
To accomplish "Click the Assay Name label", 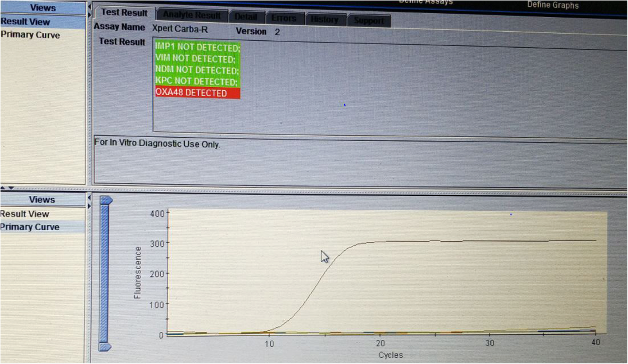I will click(120, 27).
